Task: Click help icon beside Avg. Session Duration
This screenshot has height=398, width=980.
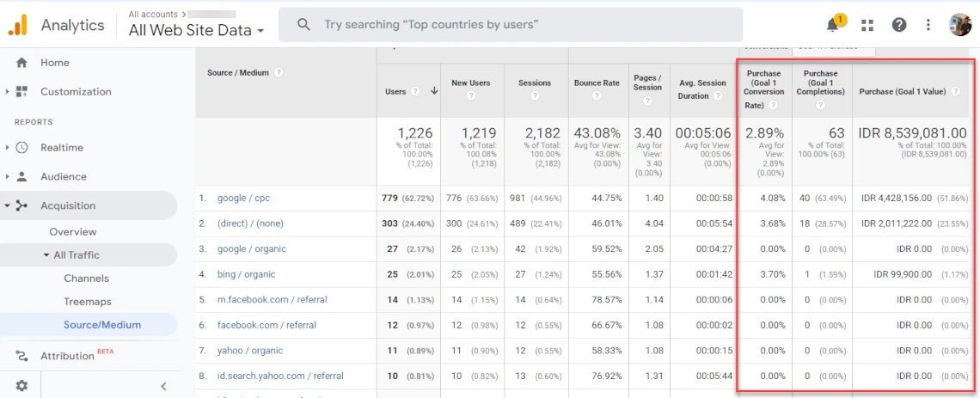Action: click(717, 95)
